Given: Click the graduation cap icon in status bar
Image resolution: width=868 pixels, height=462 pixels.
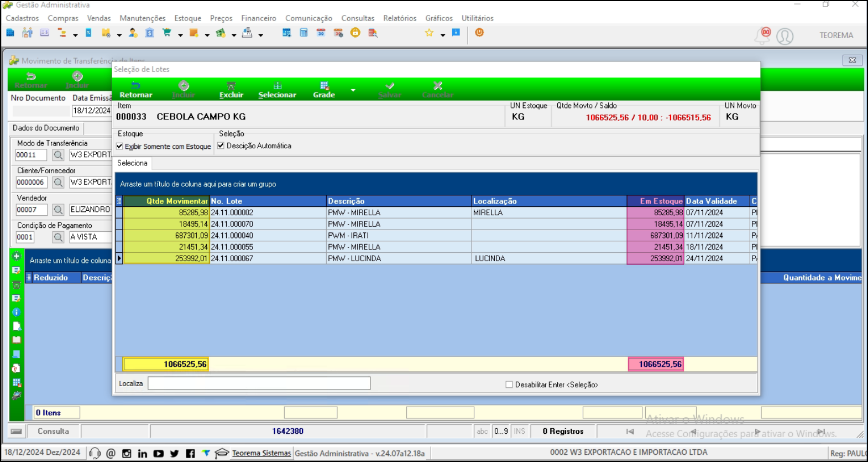Looking at the screenshot, I should pyautogui.click(x=222, y=453).
